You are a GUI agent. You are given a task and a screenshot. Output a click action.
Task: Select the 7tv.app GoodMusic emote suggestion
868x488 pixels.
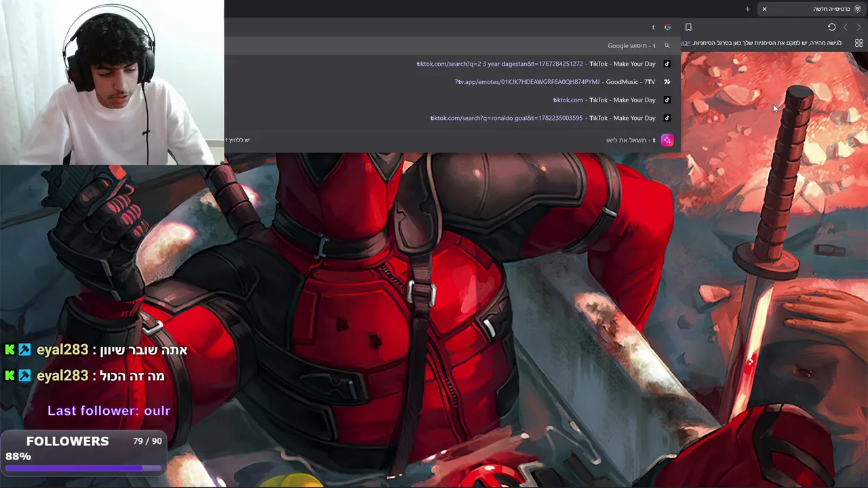(452, 82)
